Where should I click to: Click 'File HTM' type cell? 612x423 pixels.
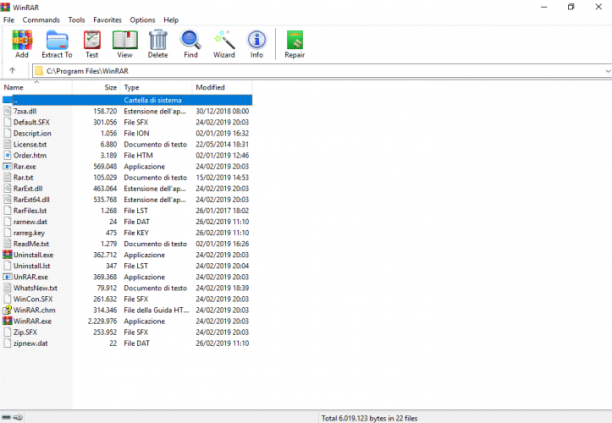(x=138, y=155)
